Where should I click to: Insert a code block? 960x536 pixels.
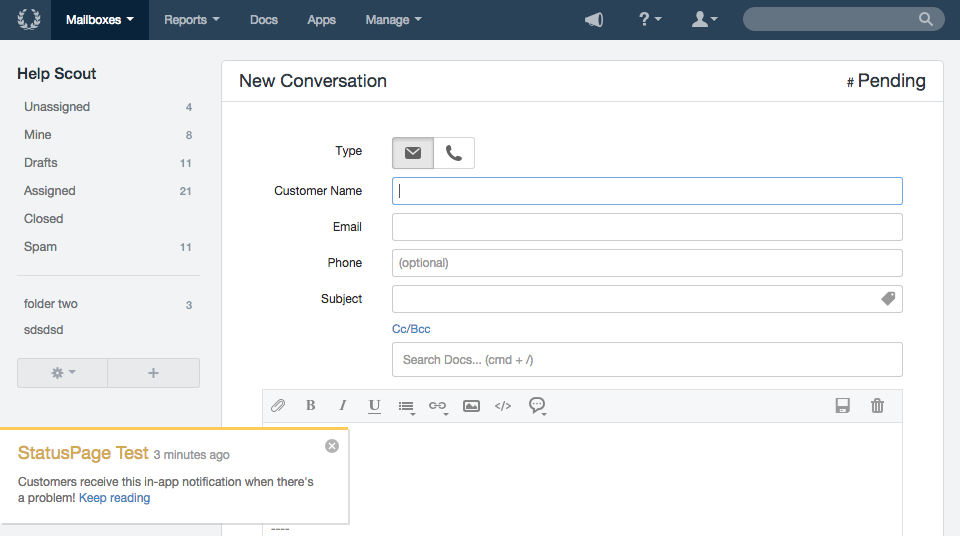[x=503, y=406]
